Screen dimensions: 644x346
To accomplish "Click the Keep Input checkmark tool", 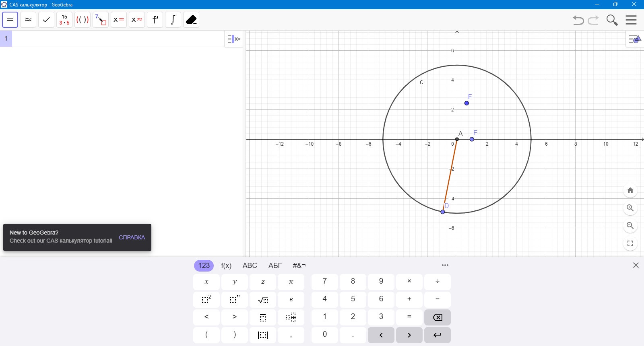I will point(46,20).
